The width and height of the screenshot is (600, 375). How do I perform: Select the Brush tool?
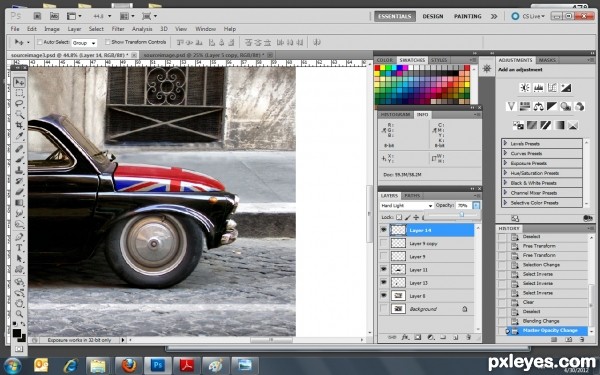pyautogui.click(x=19, y=160)
